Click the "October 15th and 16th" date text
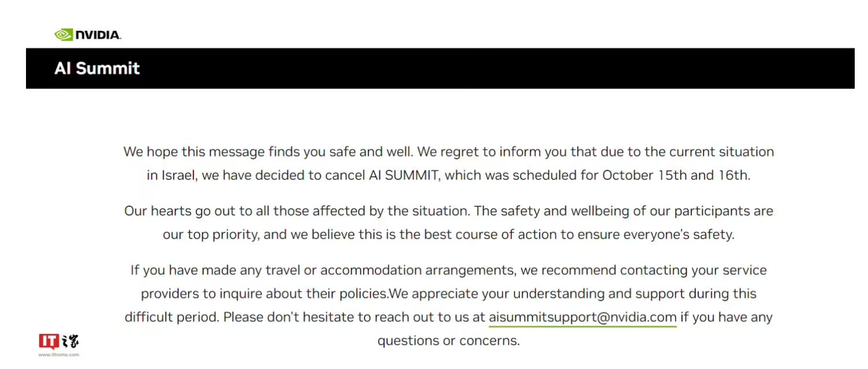 [676, 176]
